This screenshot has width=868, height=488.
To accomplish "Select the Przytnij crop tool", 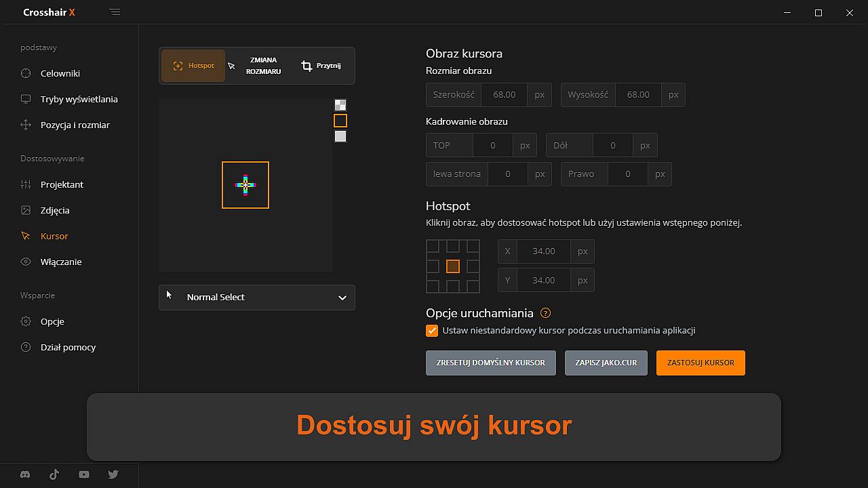I will pyautogui.click(x=321, y=66).
